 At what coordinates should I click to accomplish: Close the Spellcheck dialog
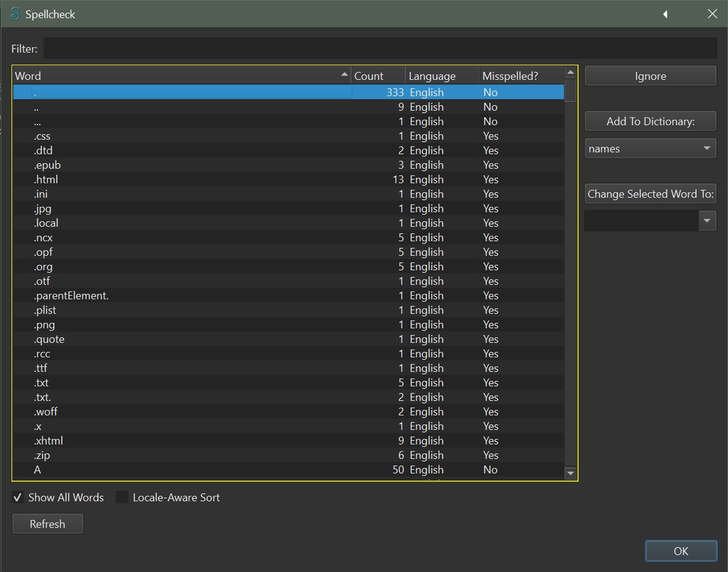pyautogui.click(x=712, y=14)
